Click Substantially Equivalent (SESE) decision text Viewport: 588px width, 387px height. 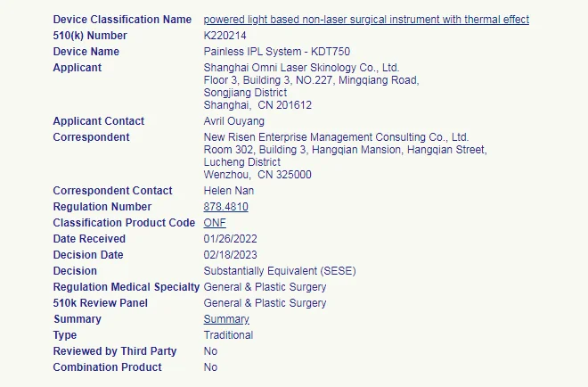280,271
